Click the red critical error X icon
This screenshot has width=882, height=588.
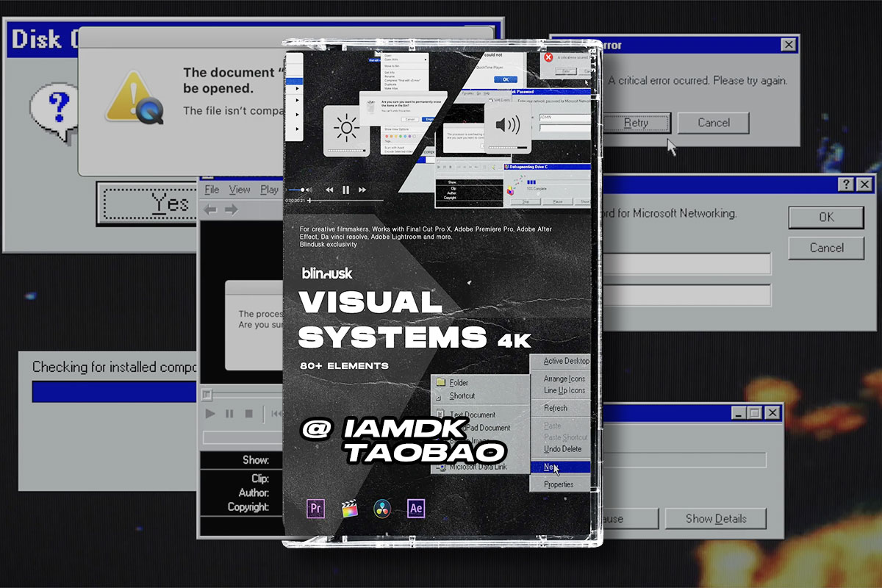pyautogui.click(x=548, y=59)
